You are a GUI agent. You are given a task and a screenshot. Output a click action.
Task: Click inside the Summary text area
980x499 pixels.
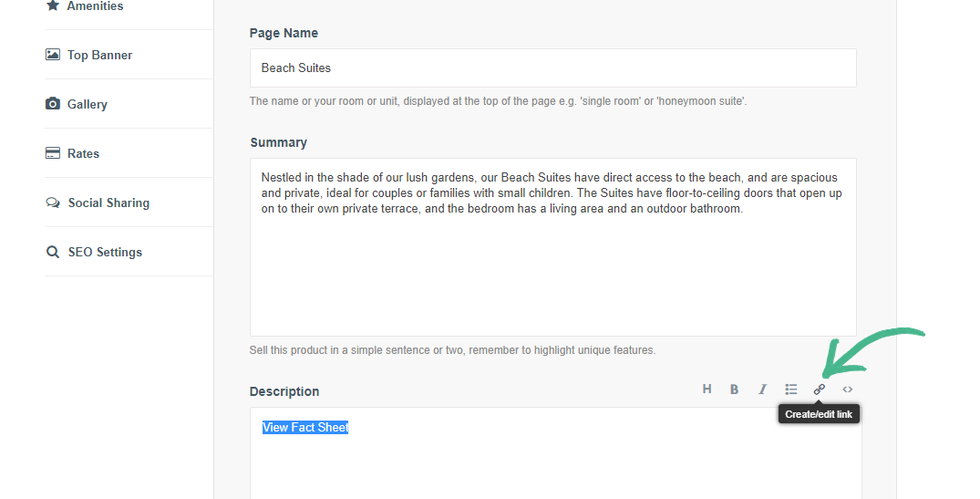point(552,274)
